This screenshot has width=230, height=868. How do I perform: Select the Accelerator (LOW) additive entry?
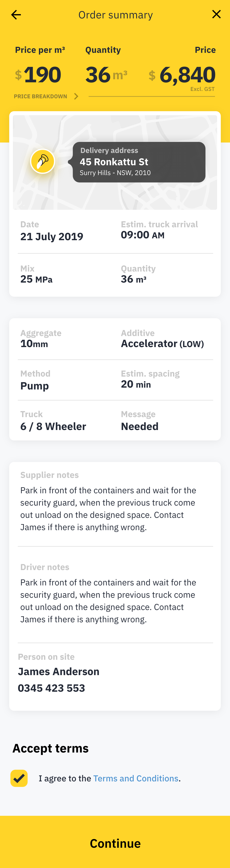162,344
